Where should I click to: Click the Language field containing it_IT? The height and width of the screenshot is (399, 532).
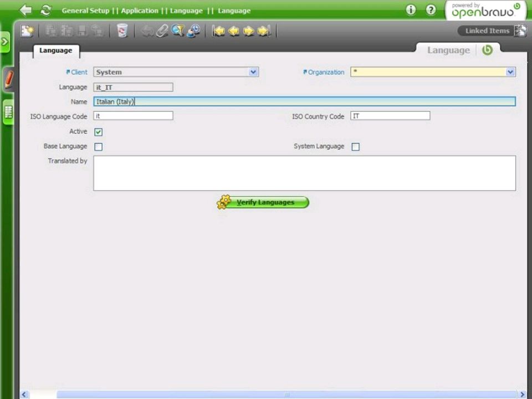(x=133, y=87)
